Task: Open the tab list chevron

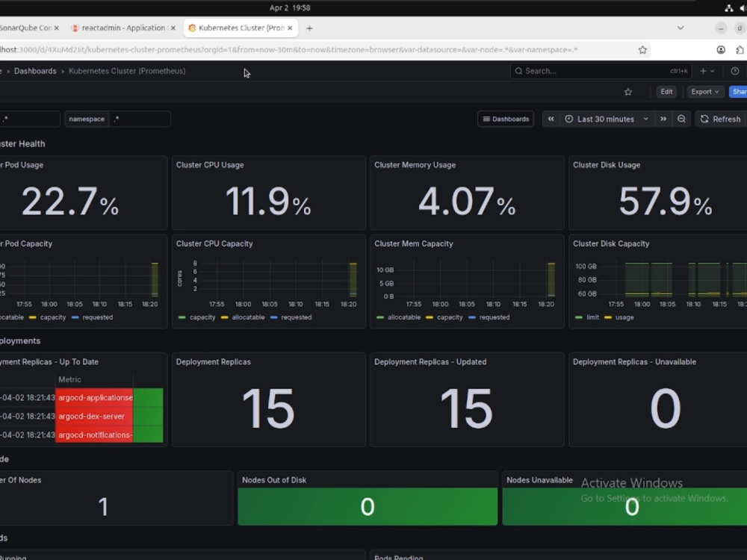Action: (x=681, y=28)
